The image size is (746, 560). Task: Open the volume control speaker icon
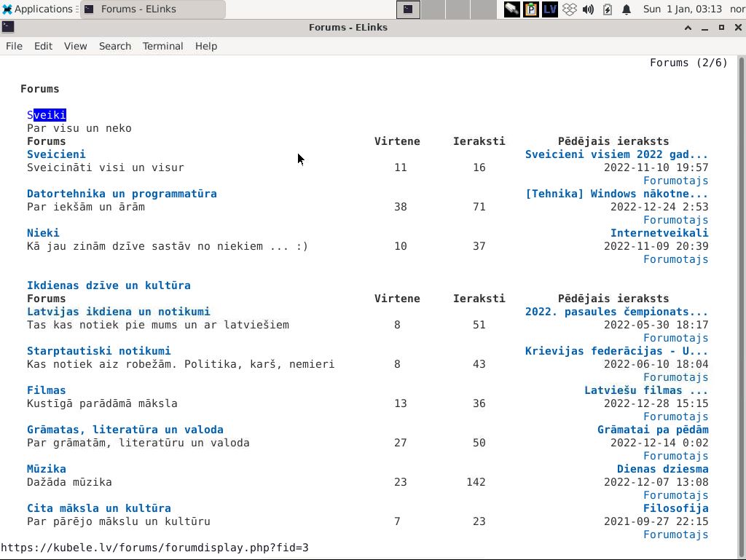(589, 9)
